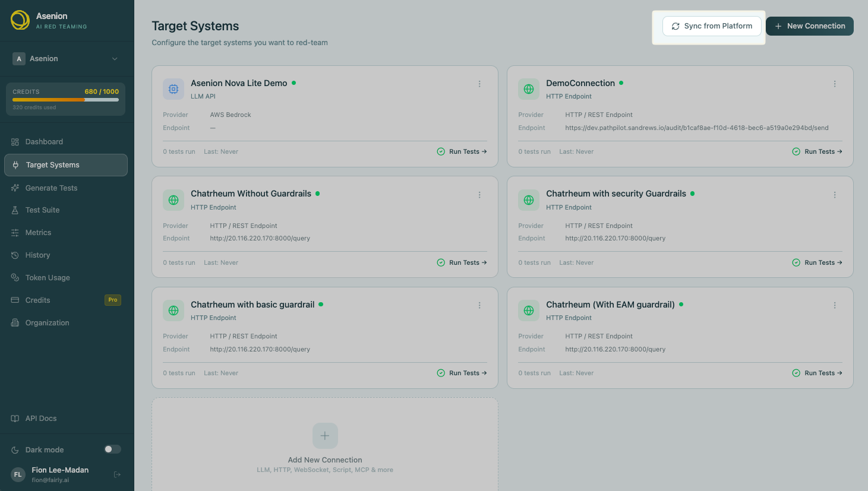Click the moon icon beside Dark mode
Image resolution: width=868 pixels, height=491 pixels.
(x=15, y=450)
